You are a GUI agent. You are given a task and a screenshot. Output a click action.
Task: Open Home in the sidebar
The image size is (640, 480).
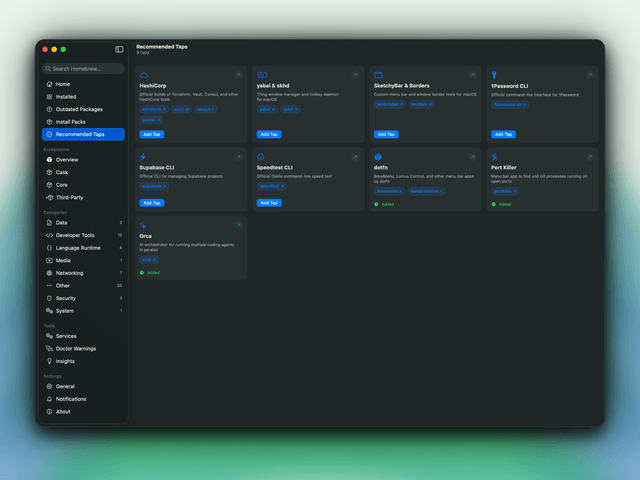(83, 84)
